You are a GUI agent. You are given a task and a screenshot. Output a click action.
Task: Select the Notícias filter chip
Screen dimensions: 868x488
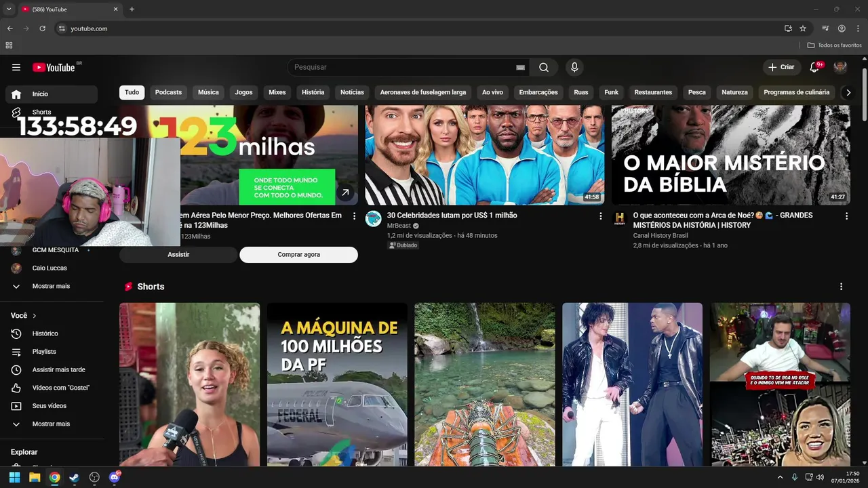pos(352,92)
